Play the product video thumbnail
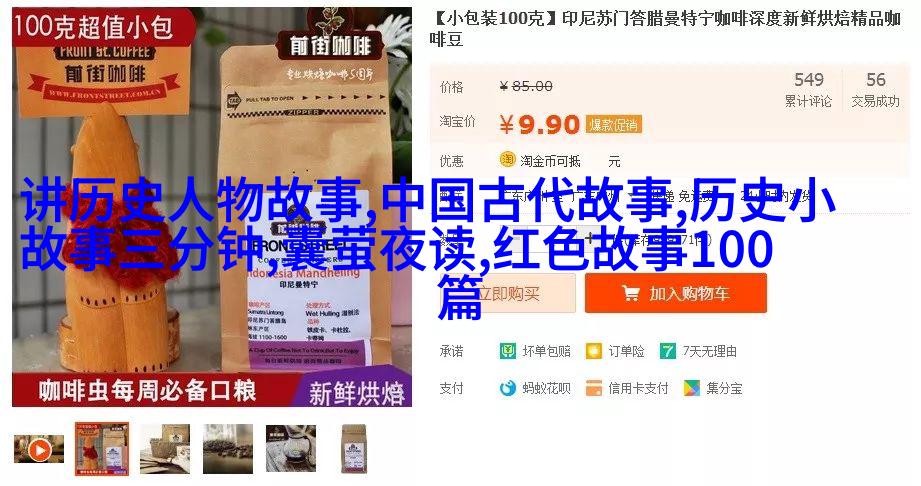Image resolution: width=921 pixels, height=486 pixels. pos(39,450)
